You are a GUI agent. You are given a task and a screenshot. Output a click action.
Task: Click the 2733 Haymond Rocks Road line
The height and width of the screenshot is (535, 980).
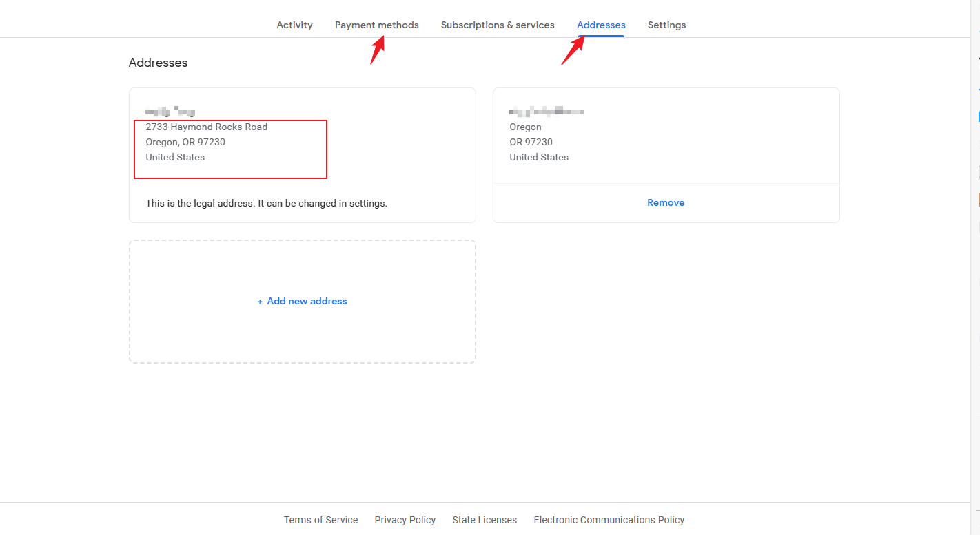click(x=207, y=127)
